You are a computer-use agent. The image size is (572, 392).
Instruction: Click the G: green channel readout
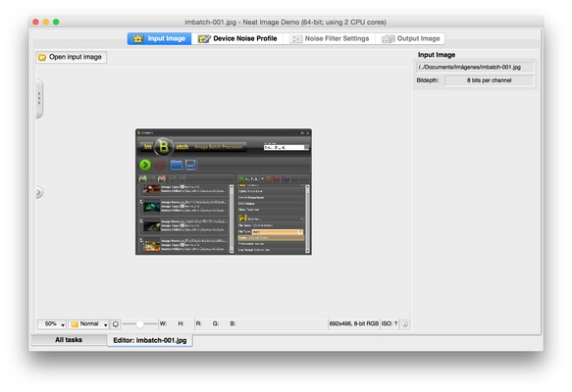coord(216,323)
